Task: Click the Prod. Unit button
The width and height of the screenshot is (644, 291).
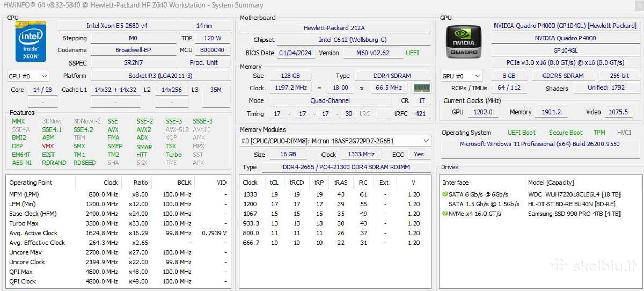Action: coord(204,63)
